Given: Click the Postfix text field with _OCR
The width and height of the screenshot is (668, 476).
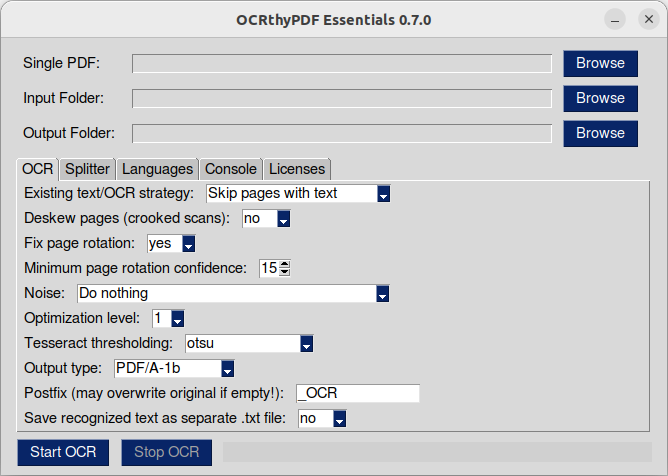Looking at the screenshot, I should pyautogui.click(x=358, y=393).
